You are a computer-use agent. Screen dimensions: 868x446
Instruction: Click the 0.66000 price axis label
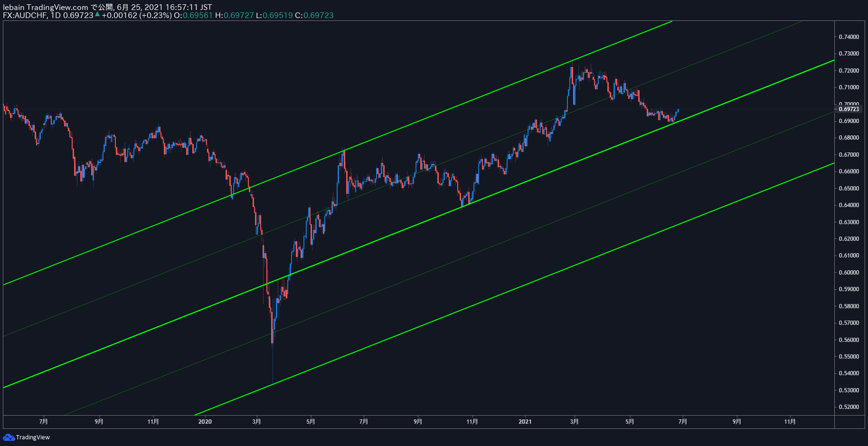(849, 171)
